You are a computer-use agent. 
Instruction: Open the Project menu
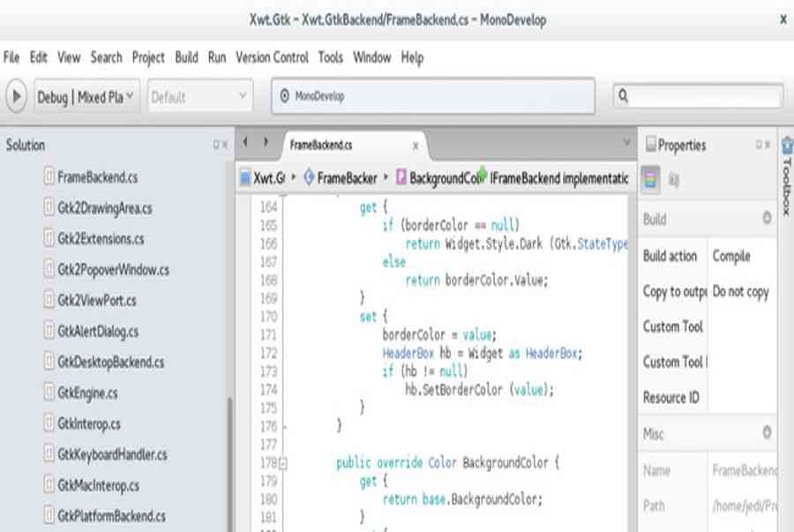pyautogui.click(x=148, y=57)
